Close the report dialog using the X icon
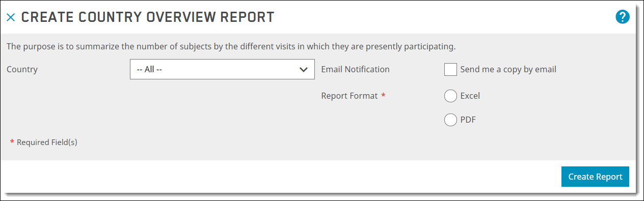The width and height of the screenshot is (644, 201). point(11,17)
